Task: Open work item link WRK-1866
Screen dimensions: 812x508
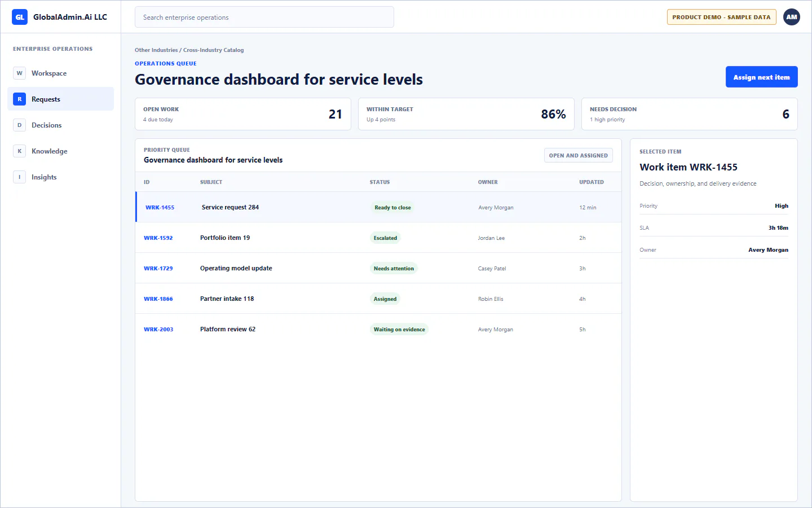Action: tap(158, 299)
